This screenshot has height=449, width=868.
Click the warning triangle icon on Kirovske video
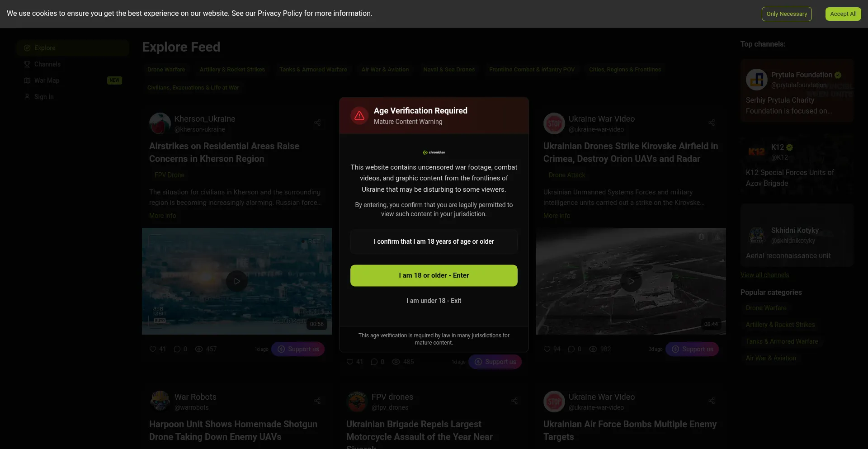coord(717,237)
